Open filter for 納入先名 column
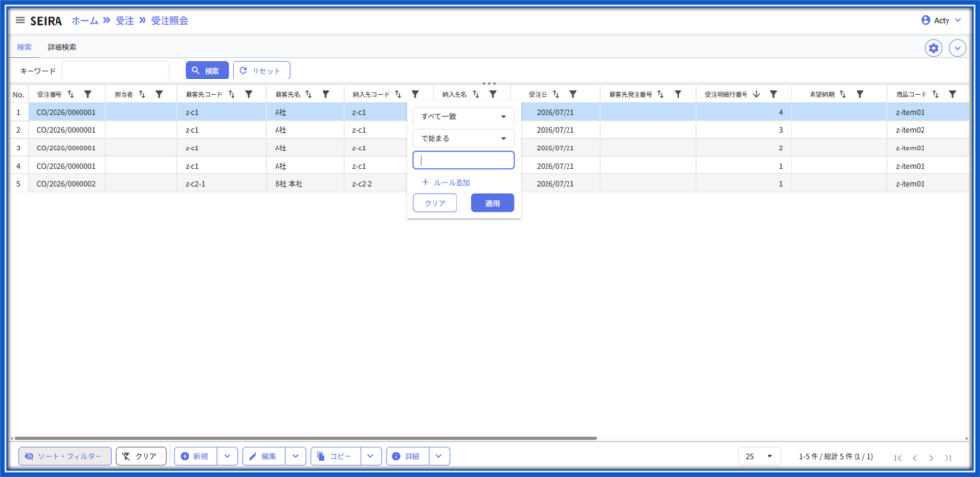Image resolution: width=980 pixels, height=477 pixels. [493, 94]
